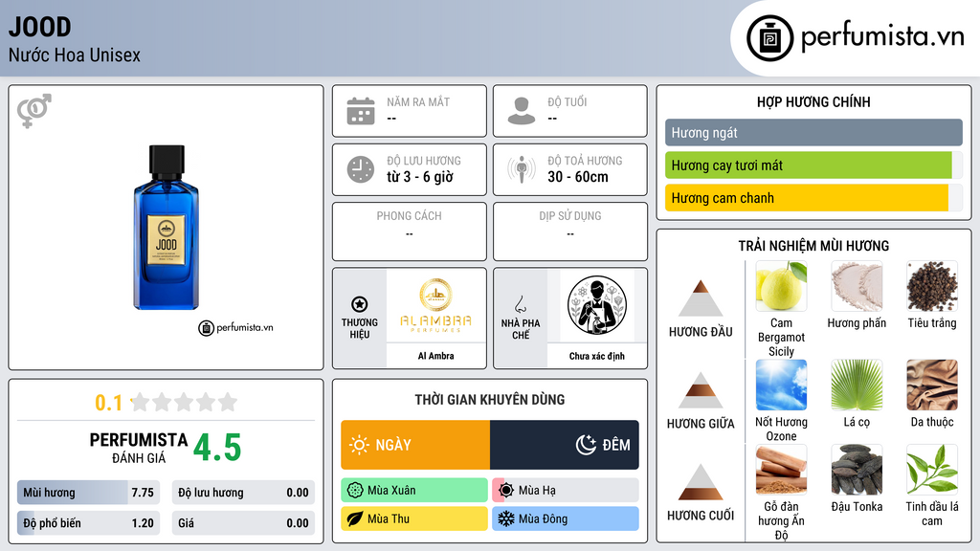Click the moon icon in the Đêm bar

pos(586,445)
